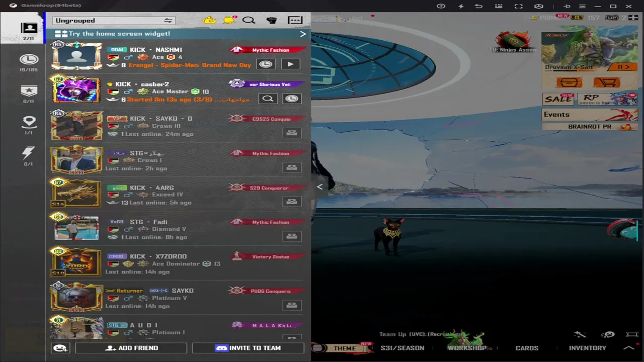Image resolution: width=644 pixels, height=362 pixels.
Task: Open the star badge tab showing 0/11
Action: [29, 94]
